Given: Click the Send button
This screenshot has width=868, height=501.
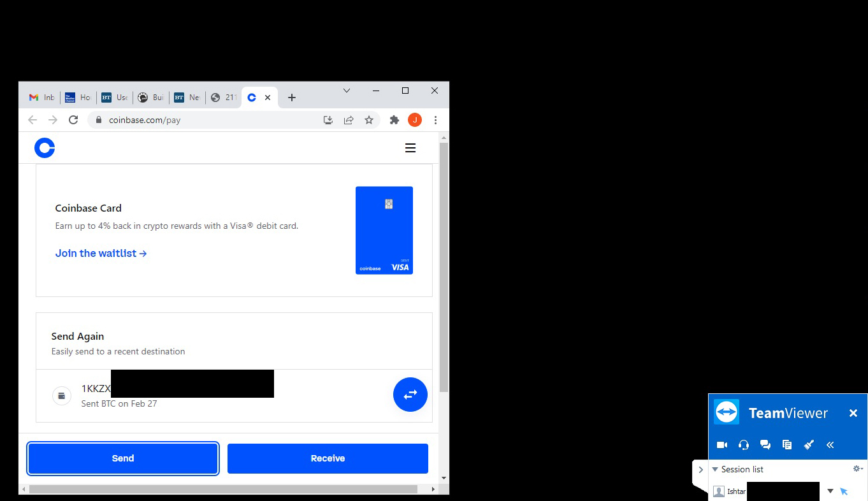Looking at the screenshot, I should coord(123,458).
